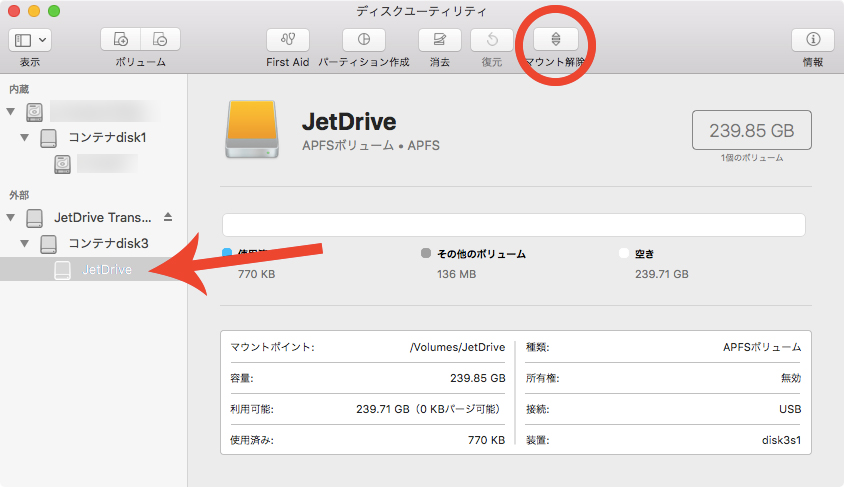Zoom the window with green button
Viewport: 844px width, 487px height.
click(54, 11)
